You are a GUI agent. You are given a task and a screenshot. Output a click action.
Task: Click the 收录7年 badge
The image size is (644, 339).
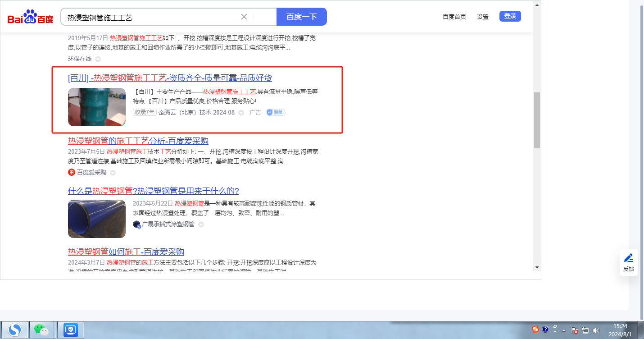144,112
